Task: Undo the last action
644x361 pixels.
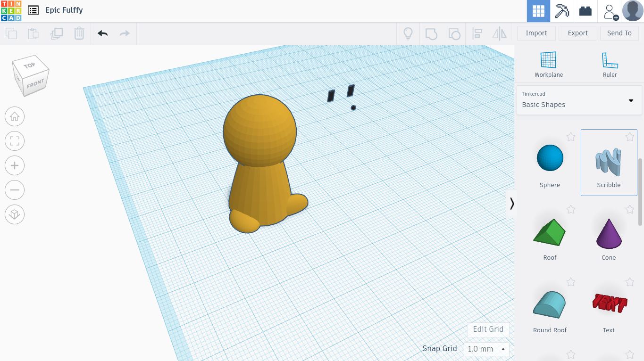Action: click(102, 33)
